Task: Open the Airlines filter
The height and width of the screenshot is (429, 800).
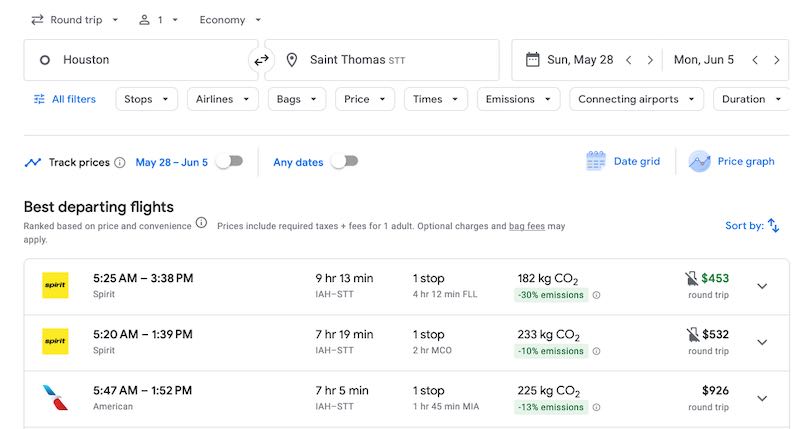Action: (x=222, y=99)
